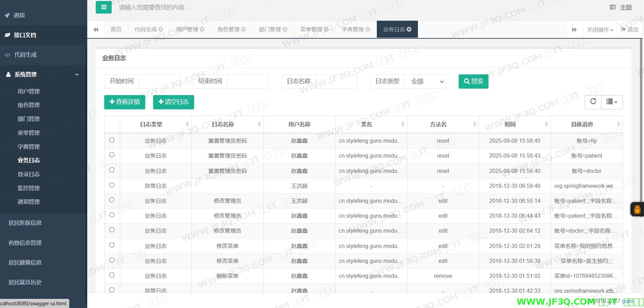Click the 开始时间 input field
The width and height of the screenshot is (644, 308).
[159, 81]
